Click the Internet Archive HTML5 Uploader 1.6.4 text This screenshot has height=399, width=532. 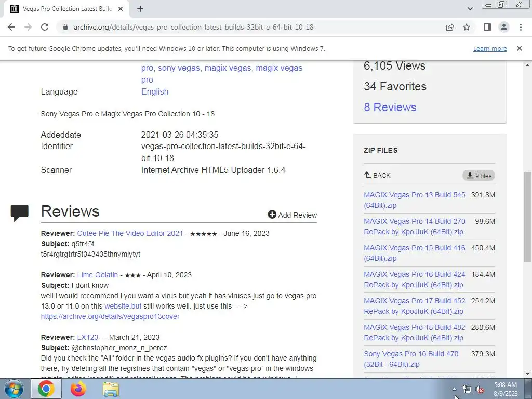click(x=213, y=170)
